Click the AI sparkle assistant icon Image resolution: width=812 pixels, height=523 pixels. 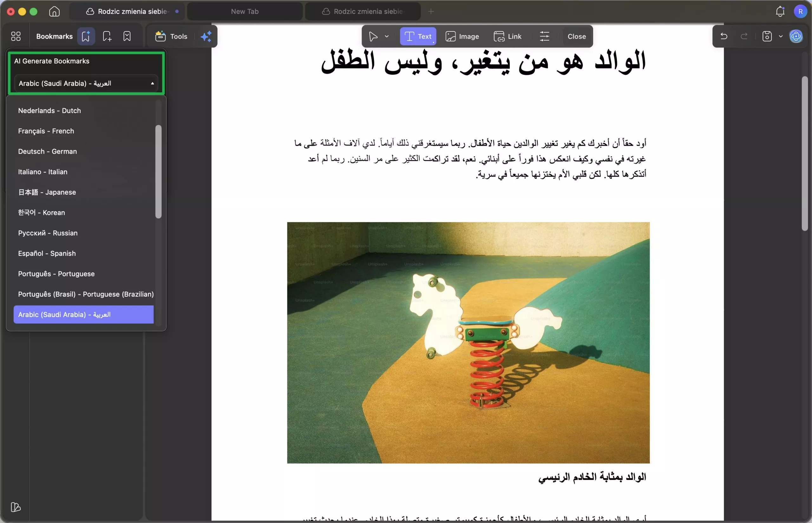tap(206, 36)
